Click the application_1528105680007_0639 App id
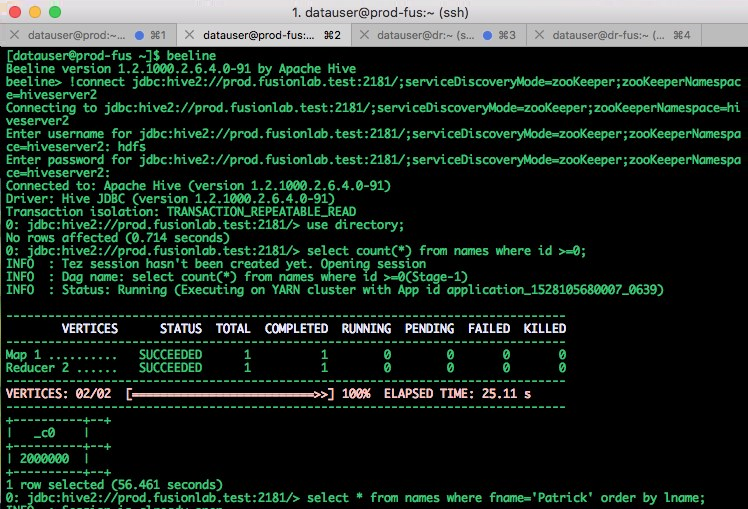 pyautogui.click(x=552, y=290)
